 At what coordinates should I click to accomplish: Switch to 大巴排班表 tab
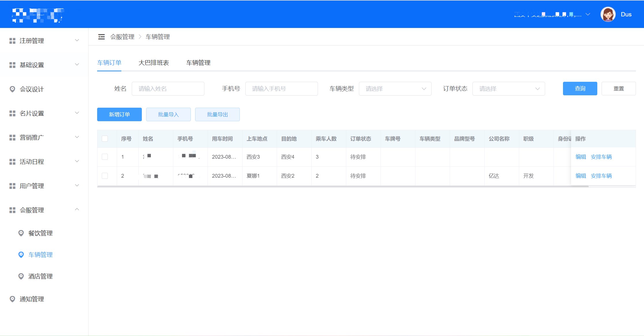pyautogui.click(x=154, y=63)
